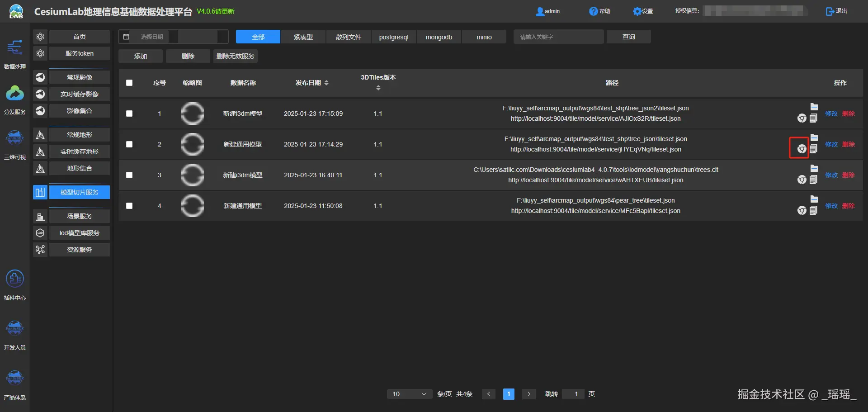
Task: Click 修改 link in row 1
Action: 831,114
